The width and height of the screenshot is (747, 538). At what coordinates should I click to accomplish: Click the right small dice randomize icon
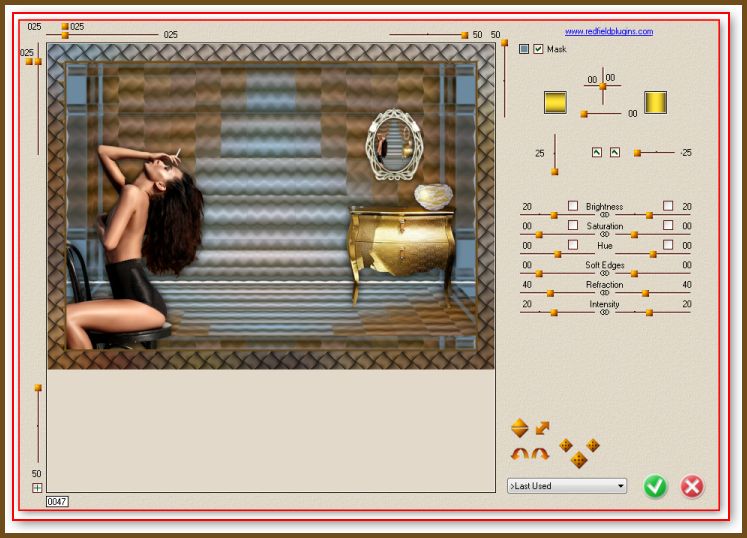593,445
